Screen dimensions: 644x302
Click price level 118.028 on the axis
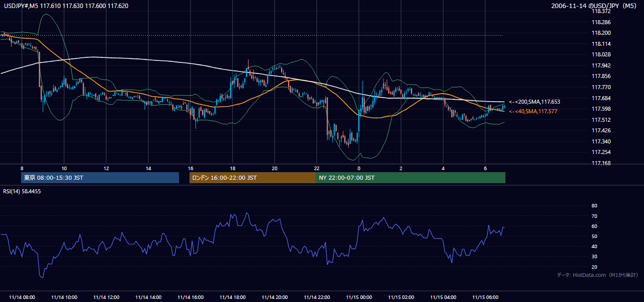(602, 55)
